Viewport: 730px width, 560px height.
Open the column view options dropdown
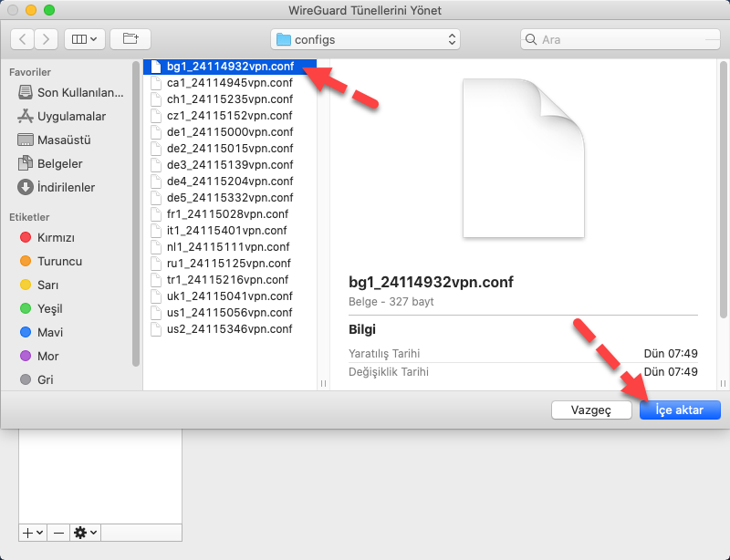(x=84, y=39)
